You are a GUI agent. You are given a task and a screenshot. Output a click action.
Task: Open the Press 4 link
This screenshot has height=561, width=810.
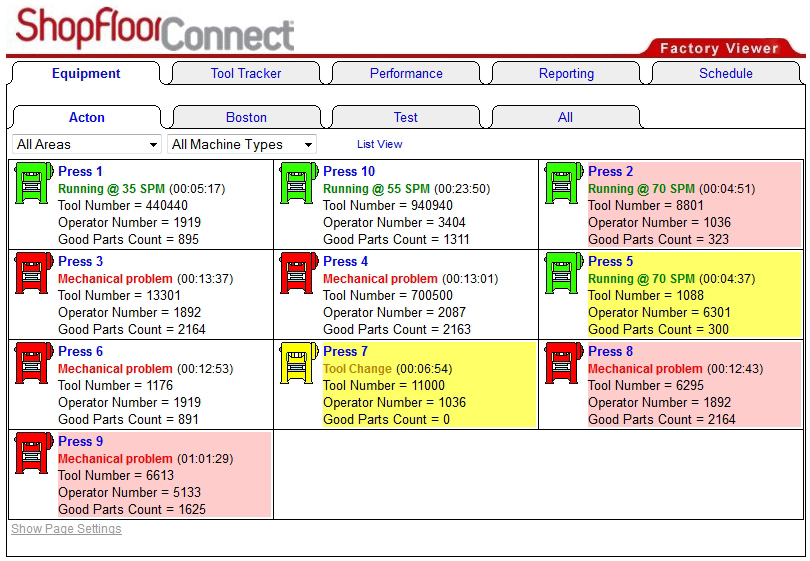tap(345, 261)
